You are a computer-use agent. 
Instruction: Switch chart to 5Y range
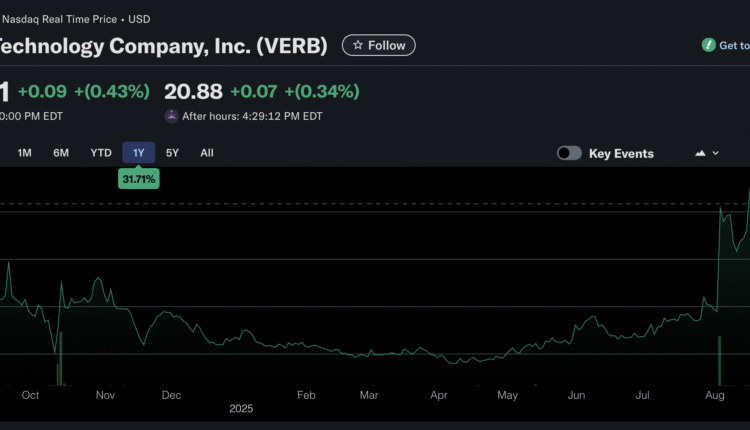172,153
